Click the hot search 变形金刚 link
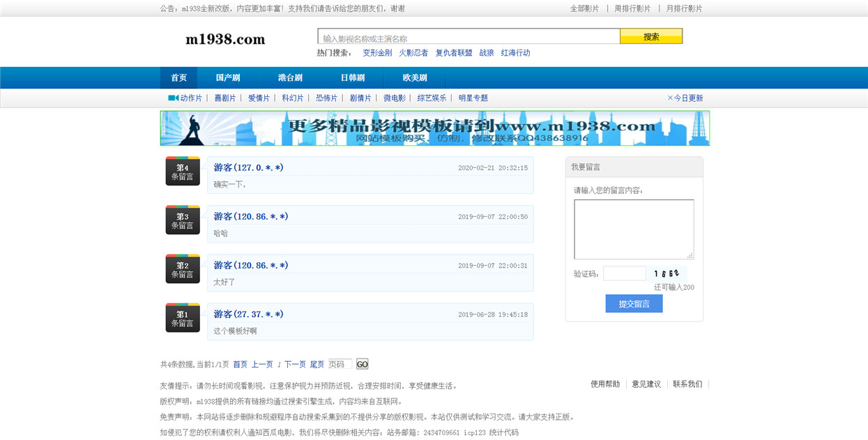This screenshot has width=868, height=440. click(x=377, y=53)
